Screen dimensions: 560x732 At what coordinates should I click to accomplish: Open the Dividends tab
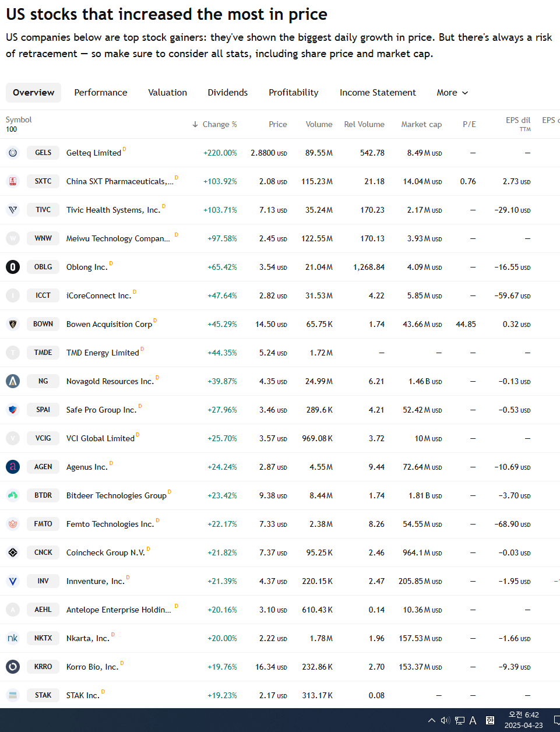coord(228,93)
